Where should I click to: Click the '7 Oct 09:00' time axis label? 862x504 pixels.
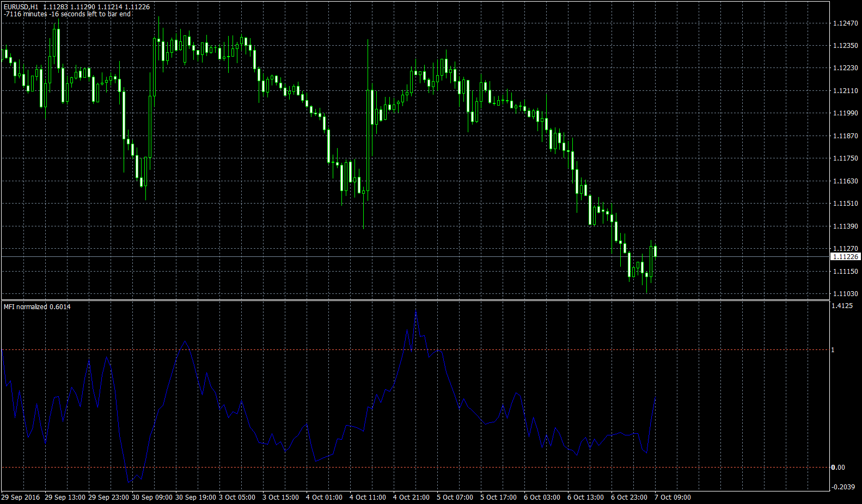(x=673, y=497)
